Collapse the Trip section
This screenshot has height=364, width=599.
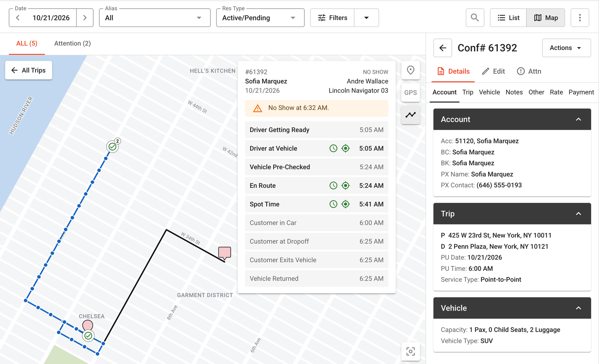pyautogui.click(x=578, y=214)
